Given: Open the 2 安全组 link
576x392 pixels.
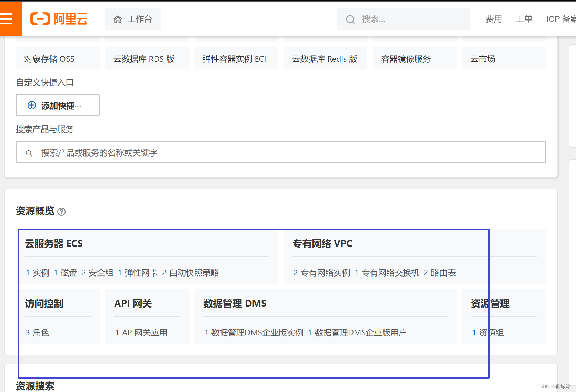Looking at the screenshot, I should click(x=97, y=273).
